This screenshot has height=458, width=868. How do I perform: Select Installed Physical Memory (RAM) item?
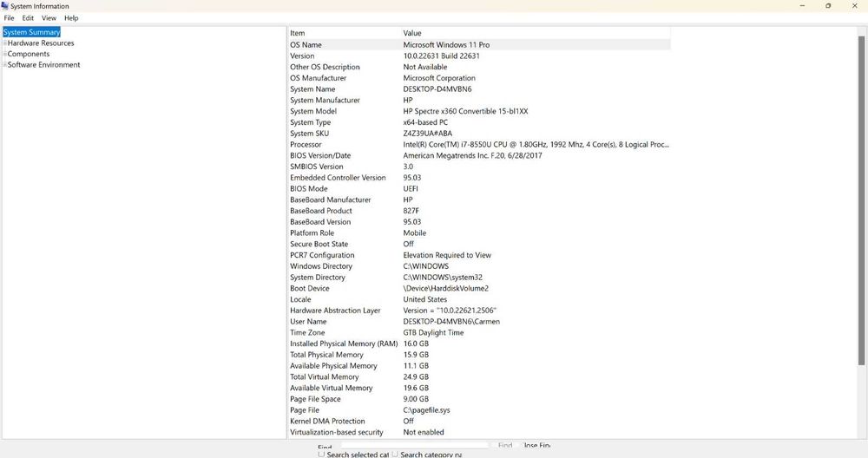pos(344,343)
